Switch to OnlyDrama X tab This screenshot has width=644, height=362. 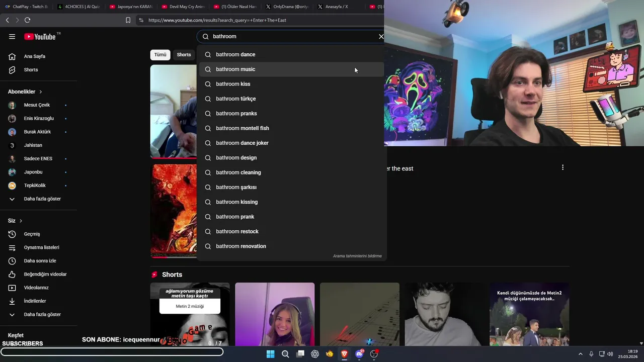click(287, 7)
